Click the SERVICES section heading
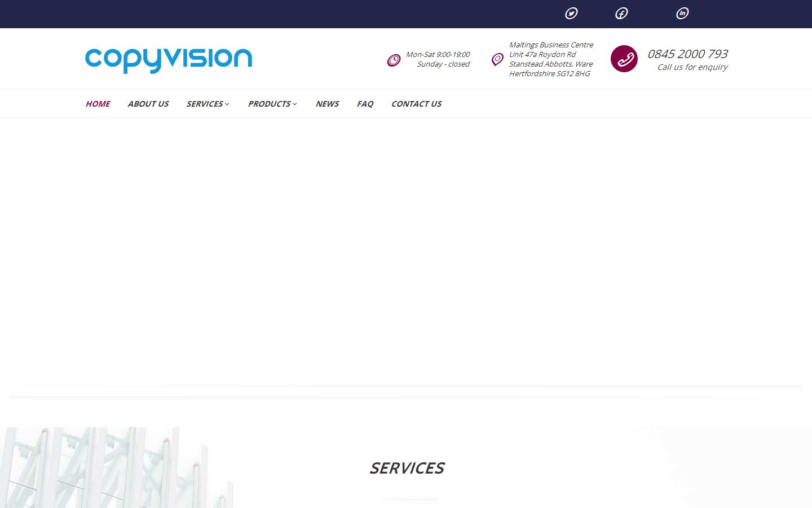 click(x=407, y=467)
